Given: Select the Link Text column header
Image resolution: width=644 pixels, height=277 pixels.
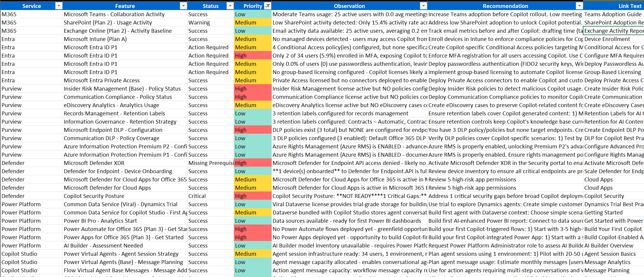Looking at the screenshot, I should pyautogui.click(x=614, y=6).
